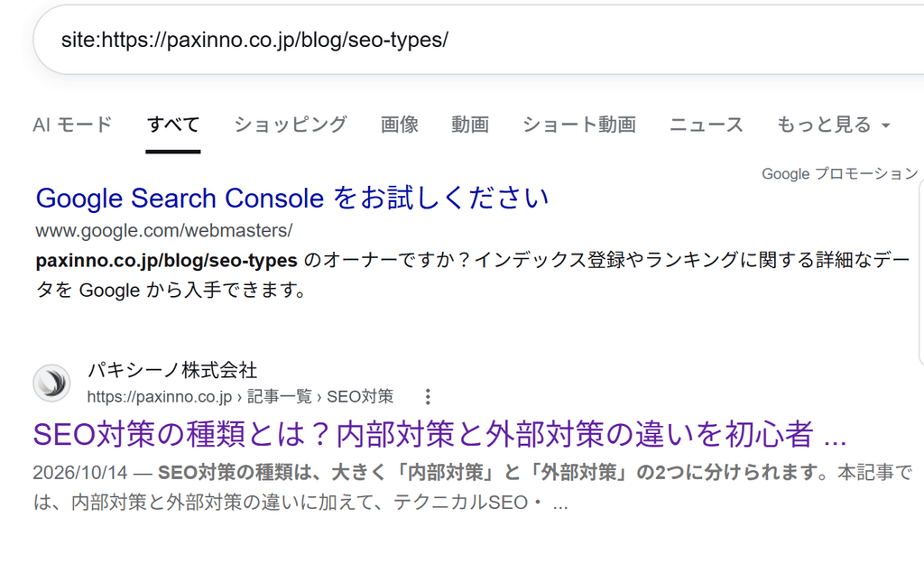This screenshot has width=924, height=573.
Task: Click the search box containing the site: query
Action: tap(478, 40)
